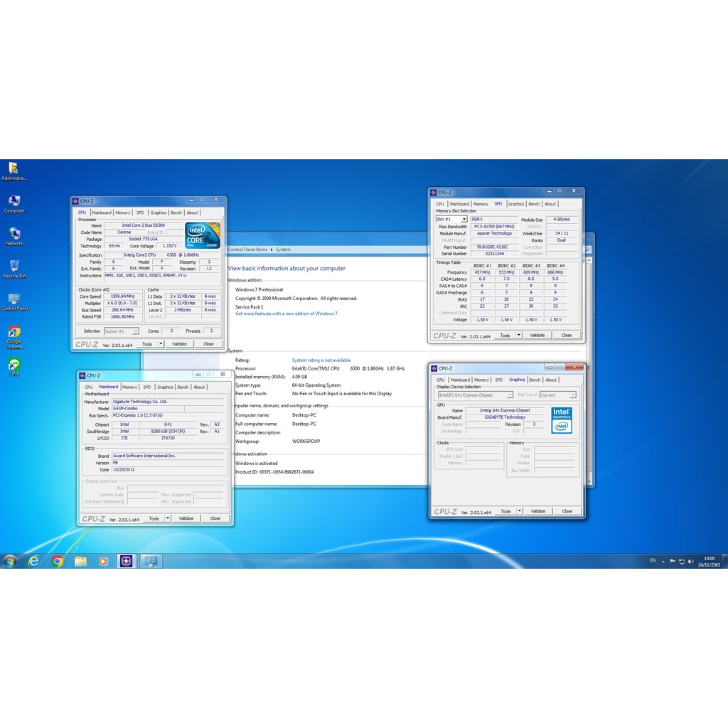Open the Network desktop icon

point(14,234)
